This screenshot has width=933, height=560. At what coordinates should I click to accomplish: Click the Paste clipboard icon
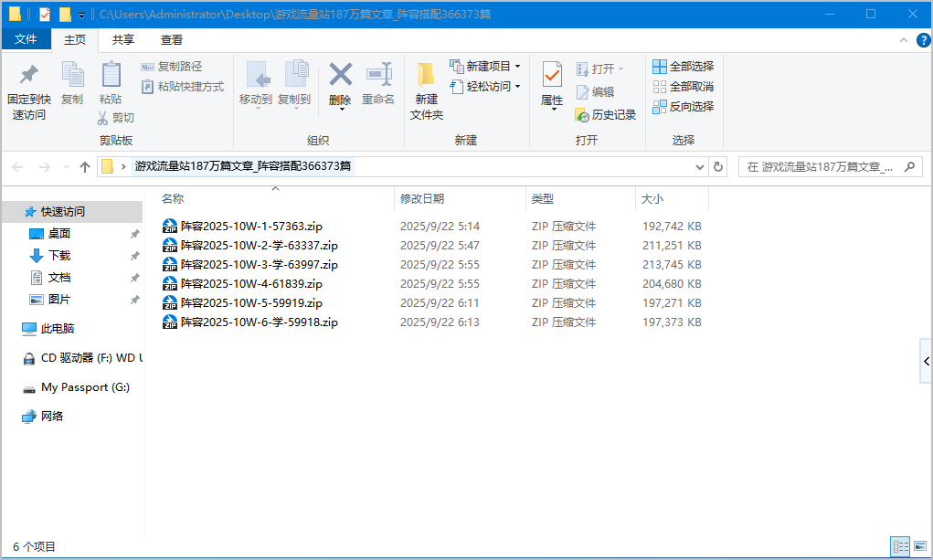[111, 75]
